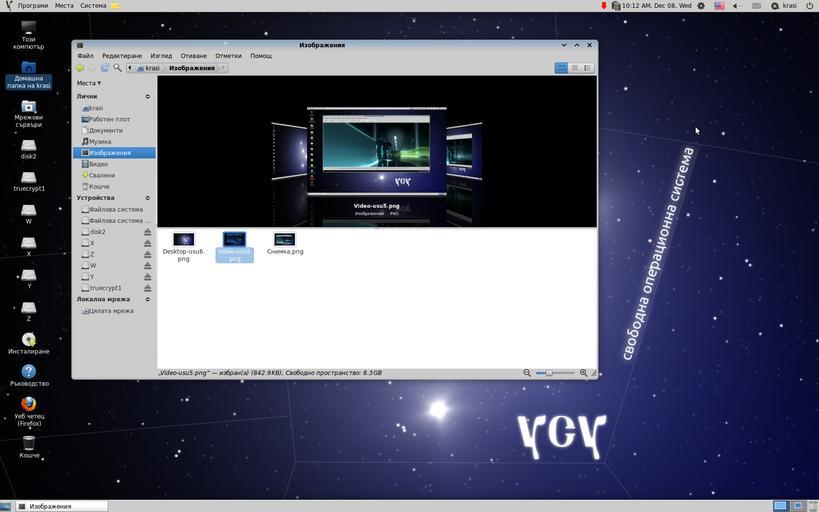Open the Редактиране menu
This screenshot has height=512, width=819.
coord(122,56)
